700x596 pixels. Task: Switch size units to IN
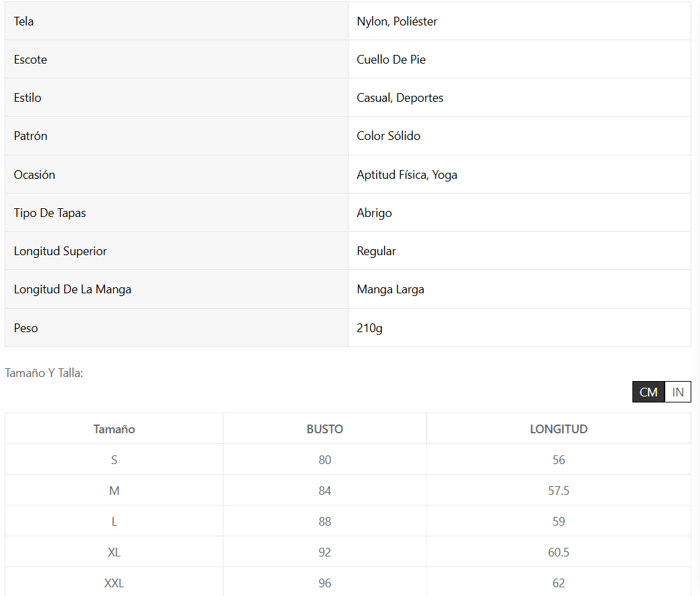678,392
